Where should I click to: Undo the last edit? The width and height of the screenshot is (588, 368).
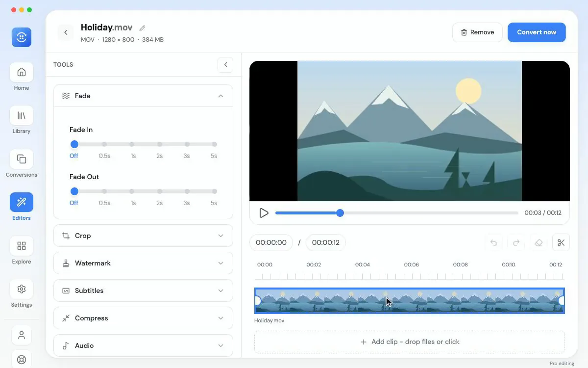493,242
